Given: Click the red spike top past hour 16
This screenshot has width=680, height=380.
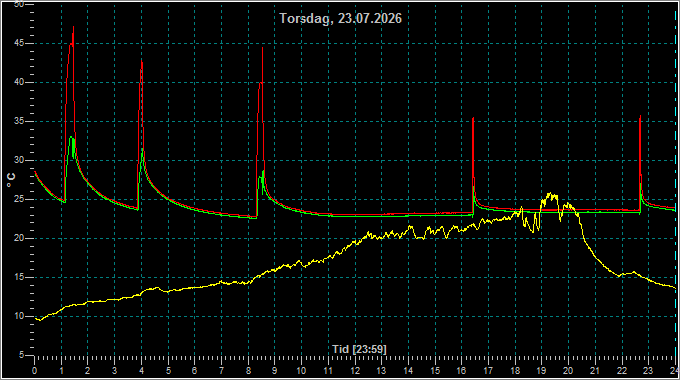Looking at the screenshot, I should tap(473, 118).
